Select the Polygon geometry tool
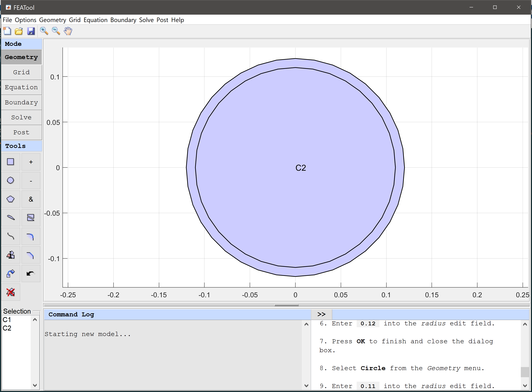The height and width of the screenshot is (392, 532). [11, 199]
